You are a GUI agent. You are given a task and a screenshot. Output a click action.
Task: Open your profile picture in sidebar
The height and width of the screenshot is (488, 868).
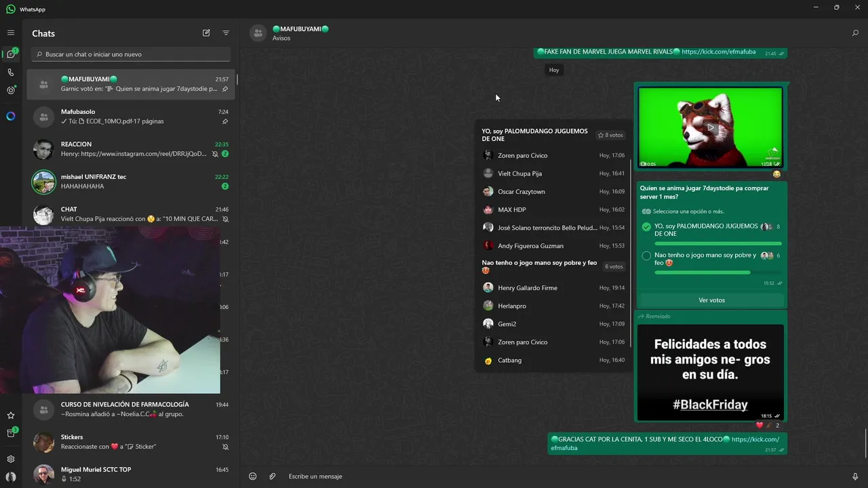pyautogui.click(x=11, y=476)
